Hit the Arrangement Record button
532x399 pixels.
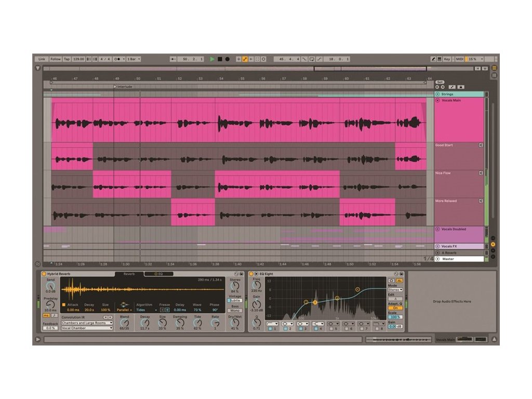pyautogui.click(x=227, y=59)
